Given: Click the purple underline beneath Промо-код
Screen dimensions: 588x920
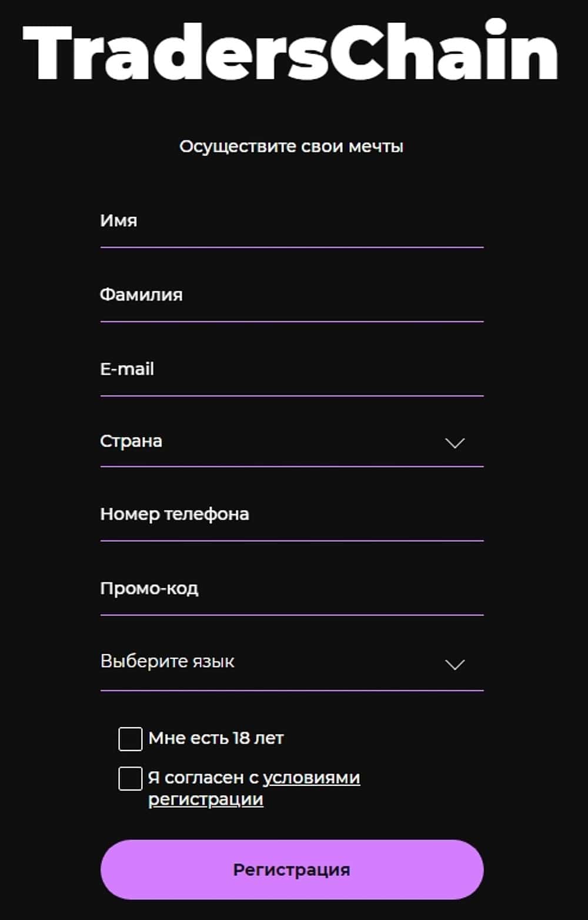Looking at the screenshot, I should 292,615.
